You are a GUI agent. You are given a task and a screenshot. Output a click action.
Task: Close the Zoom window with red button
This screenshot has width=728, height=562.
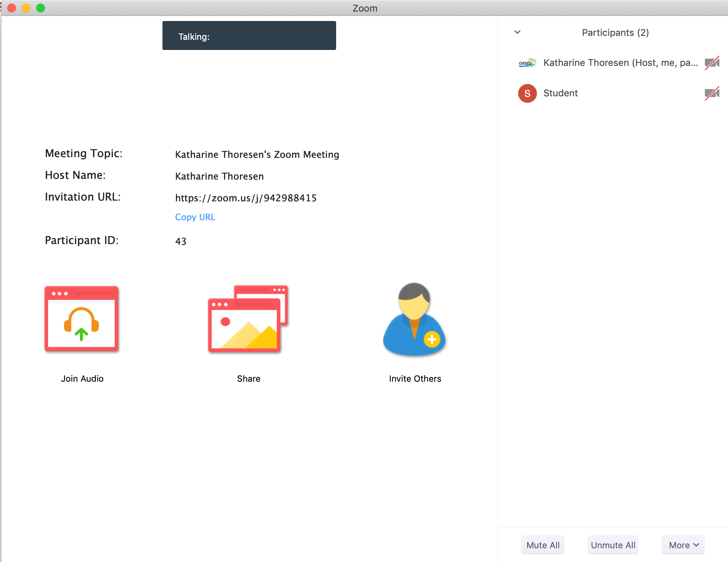pos(12,8)
